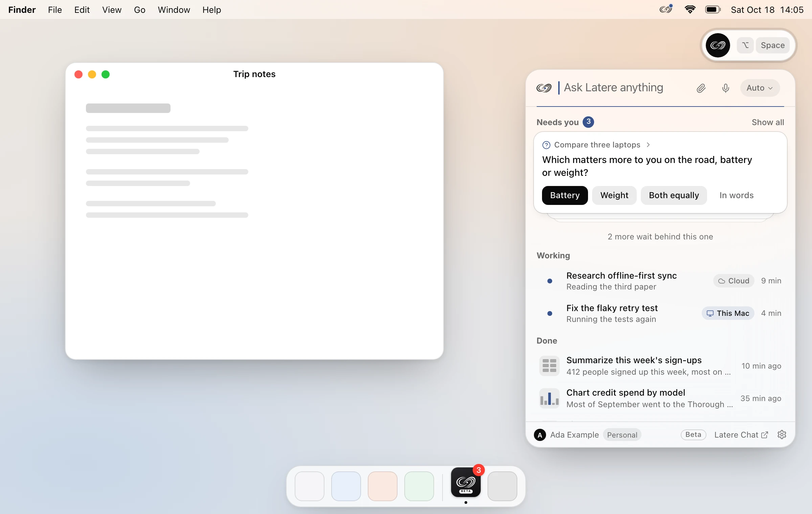
Task: Attach a file with the paperclip icon
Action: click(701, 88)
